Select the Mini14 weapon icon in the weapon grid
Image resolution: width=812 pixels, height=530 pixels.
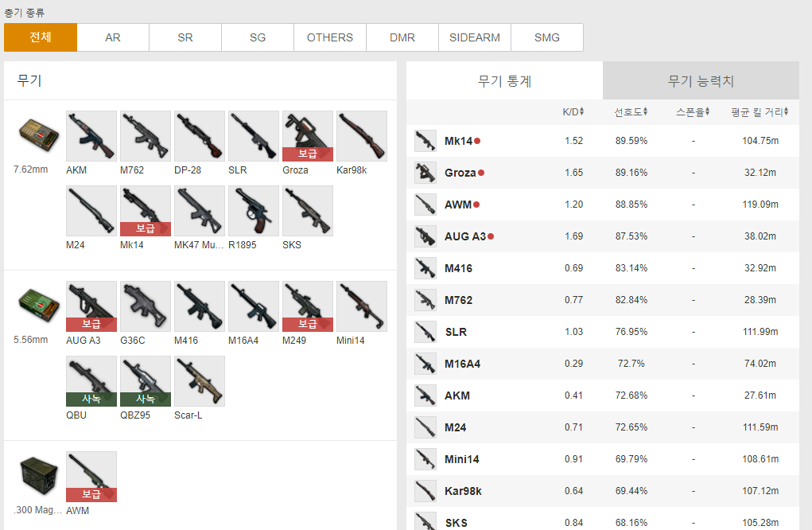pos(362,306)
